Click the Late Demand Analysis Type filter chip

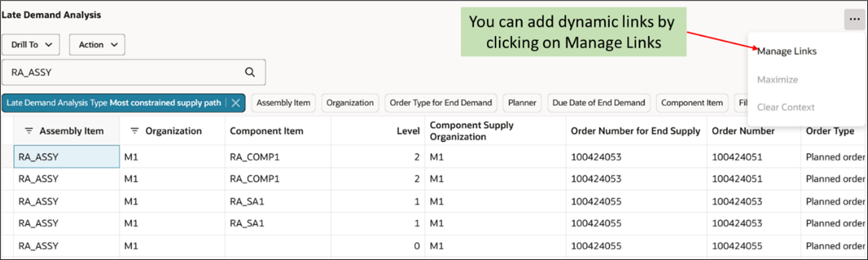[114, 103]
